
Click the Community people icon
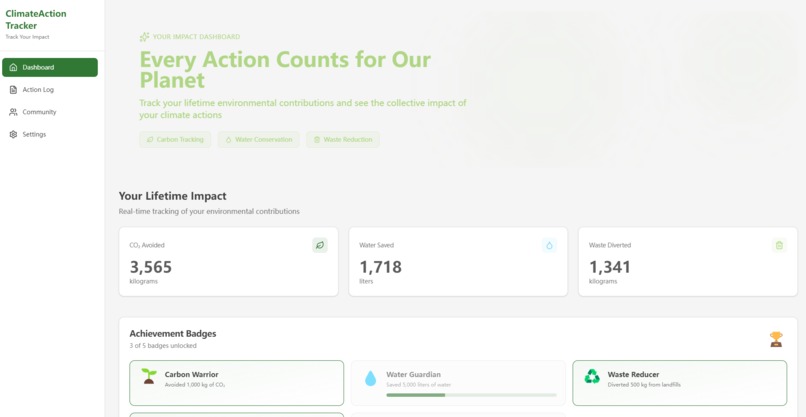pos(13,112)
